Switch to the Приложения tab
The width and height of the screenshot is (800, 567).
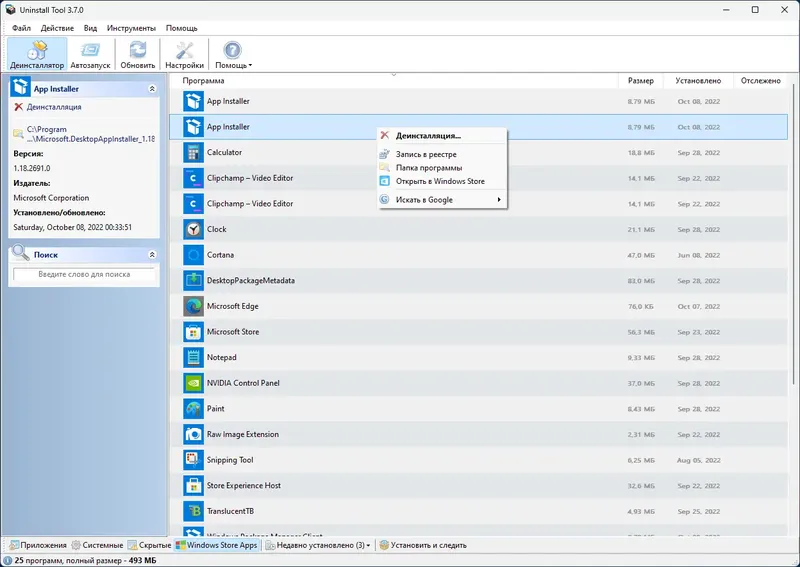(38, 545)
